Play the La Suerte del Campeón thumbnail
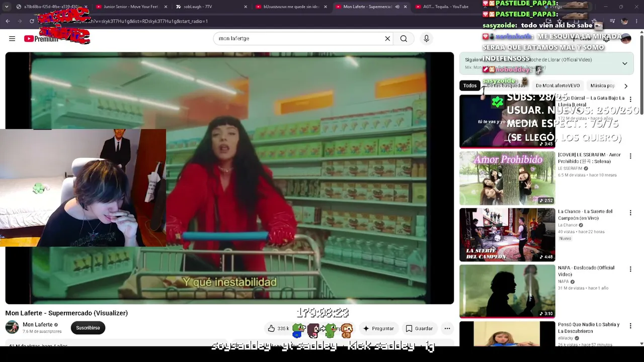644x362 pixels. point(507,235)
